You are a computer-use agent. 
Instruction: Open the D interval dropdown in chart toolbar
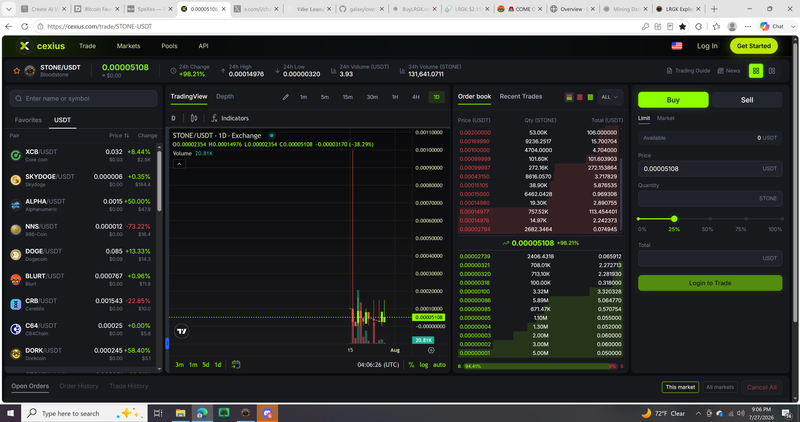tap(173, 118)
